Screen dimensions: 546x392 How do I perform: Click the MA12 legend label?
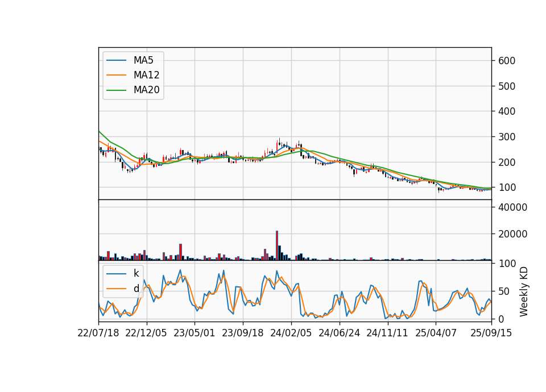coord(146,75)
